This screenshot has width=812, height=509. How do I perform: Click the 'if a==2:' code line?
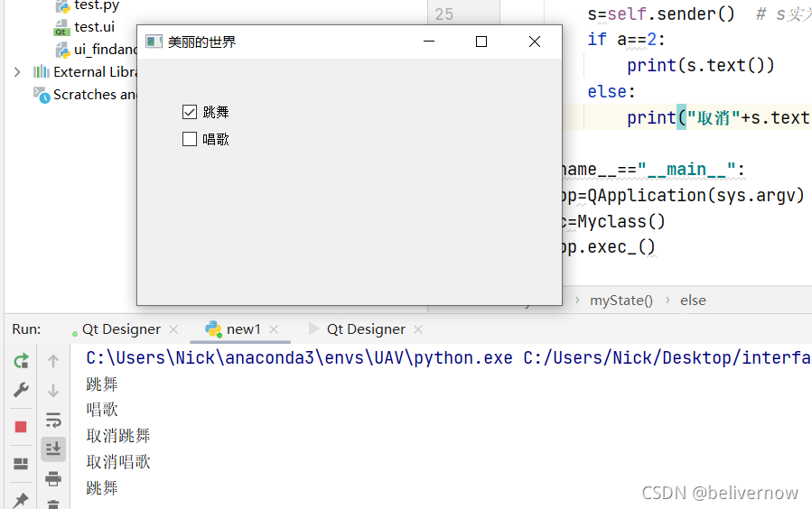pyautogui.click(x=626, y=40)
